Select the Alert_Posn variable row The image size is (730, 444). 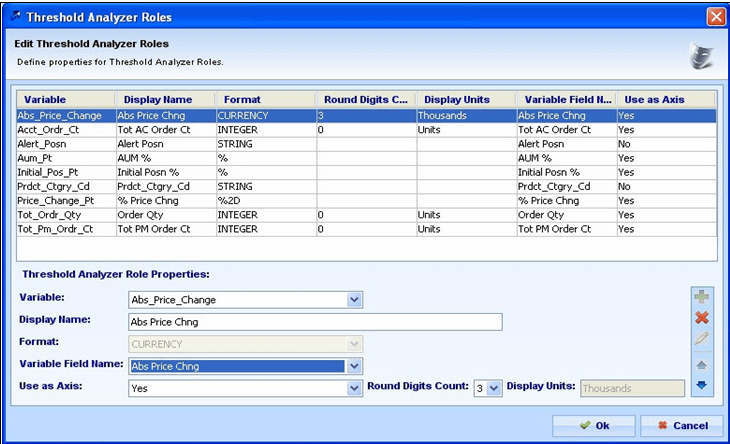click(366, 144)
